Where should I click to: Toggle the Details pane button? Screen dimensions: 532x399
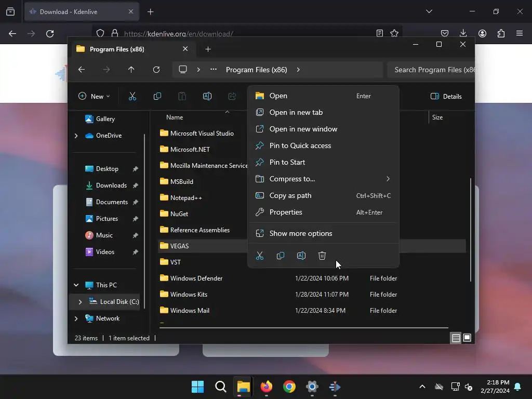446,96
